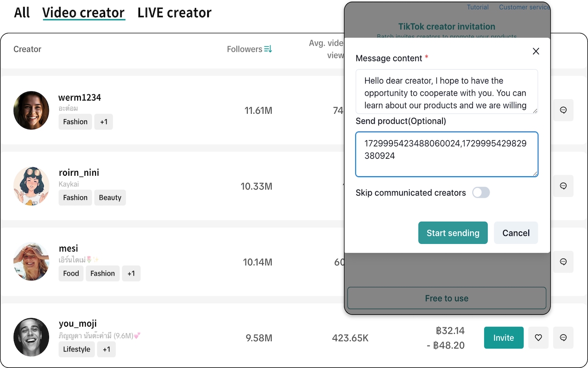Expand +1 categories for werm1234

pyautogui.click(x=104, y=122)
